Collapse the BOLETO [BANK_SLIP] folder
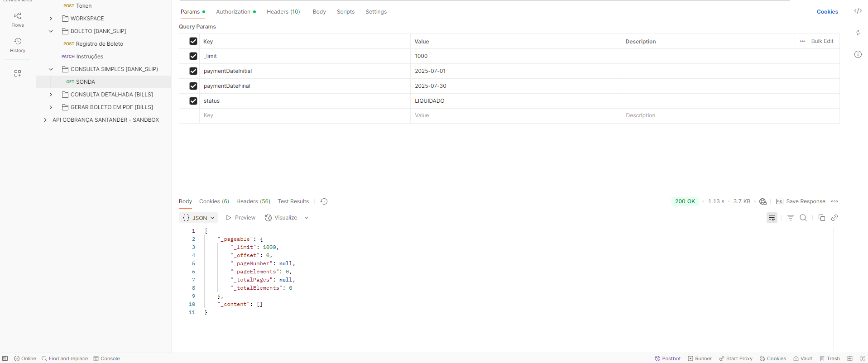This screenshot has width=868, height=363. [x=51, y=31]
